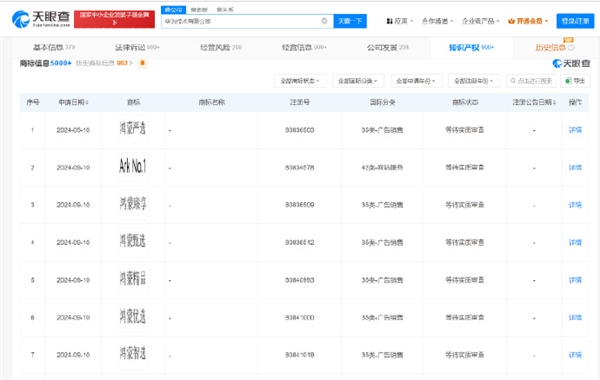Open the row 3 鸿蒙 trademark image
The width and height of the screenshot is (600, 380).
click(x=133, y=204)
